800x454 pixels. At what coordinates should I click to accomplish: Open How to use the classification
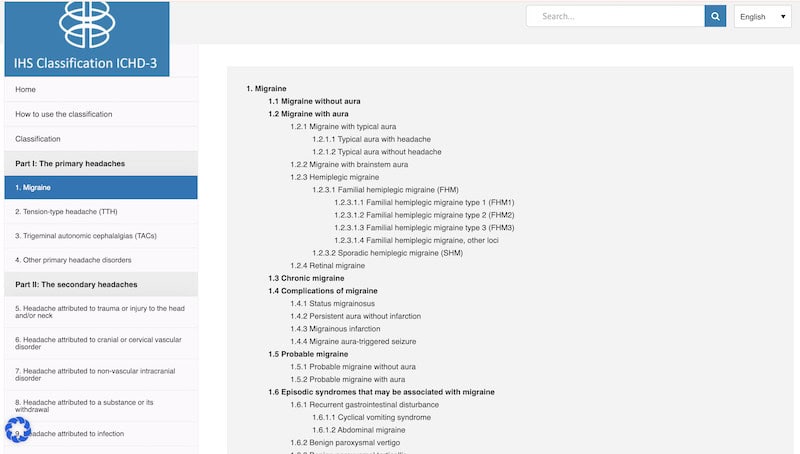pos(64,114)
